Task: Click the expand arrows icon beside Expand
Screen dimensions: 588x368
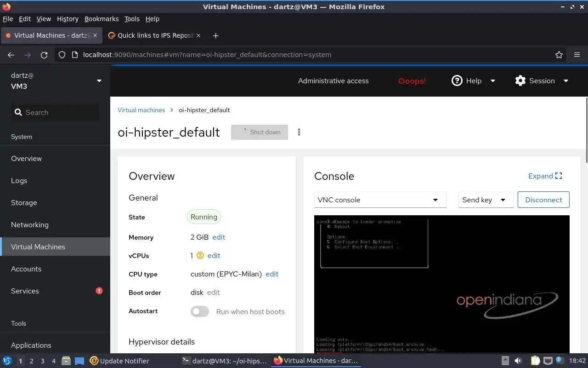Action: (559, 176)
